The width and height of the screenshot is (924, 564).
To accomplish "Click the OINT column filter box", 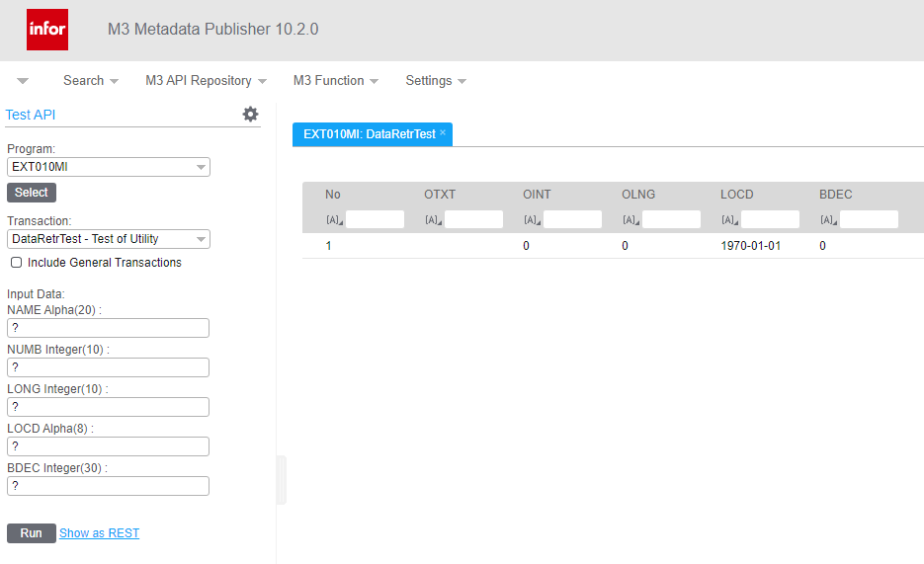I will click(573, 219).
